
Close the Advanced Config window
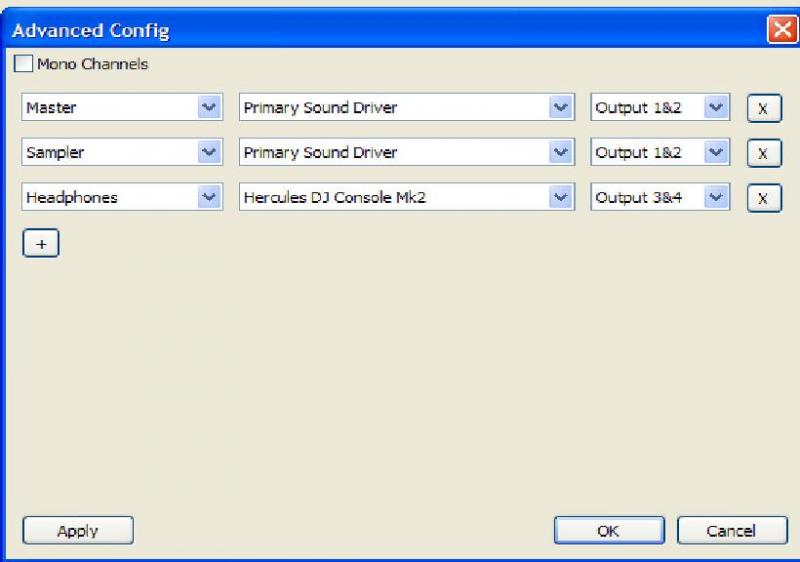[782, 30]
